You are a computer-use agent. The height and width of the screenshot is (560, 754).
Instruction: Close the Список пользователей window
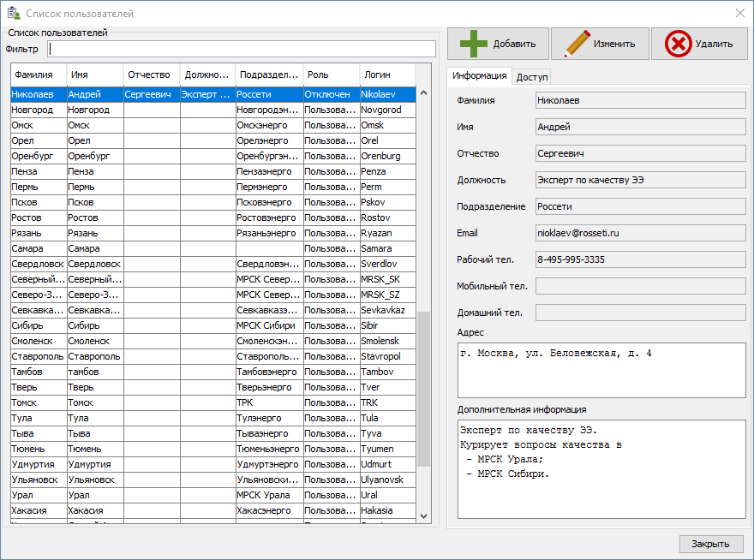coord(740,13)
